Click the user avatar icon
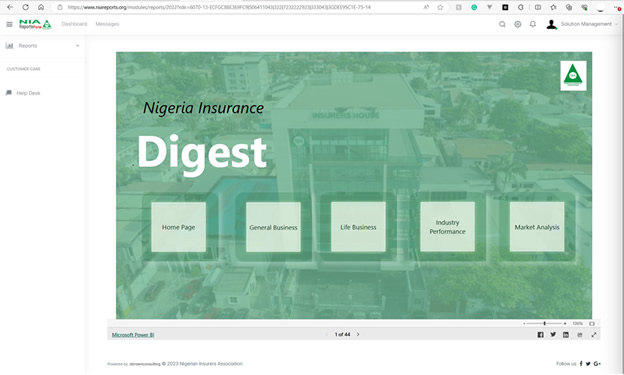624x375 pixels. (551, 25)
